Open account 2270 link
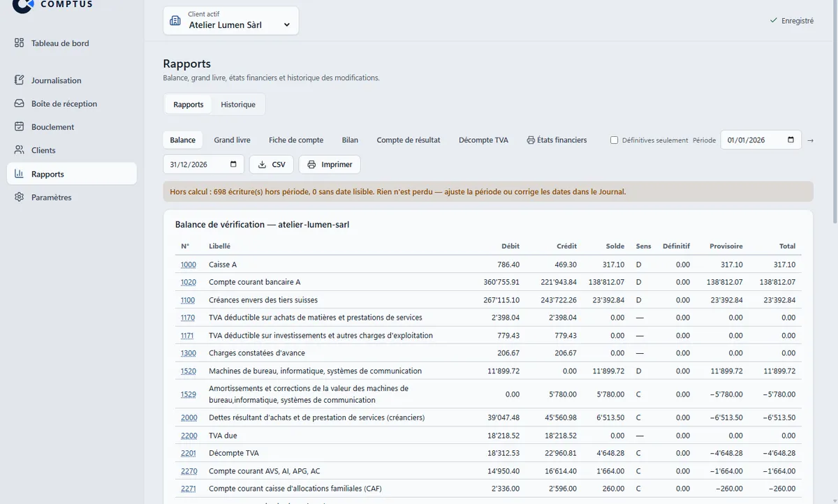The image size is (838, 504). point(189,471)
